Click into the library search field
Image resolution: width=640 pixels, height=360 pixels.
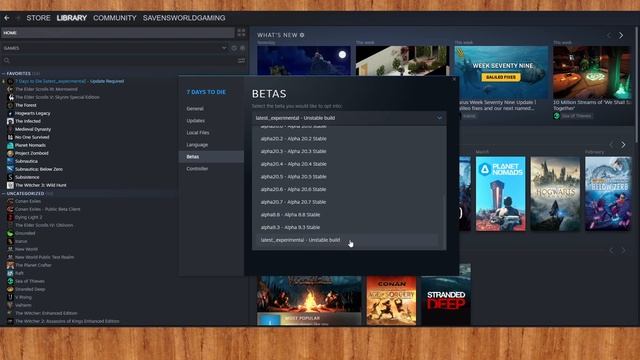tap(122, 60)
